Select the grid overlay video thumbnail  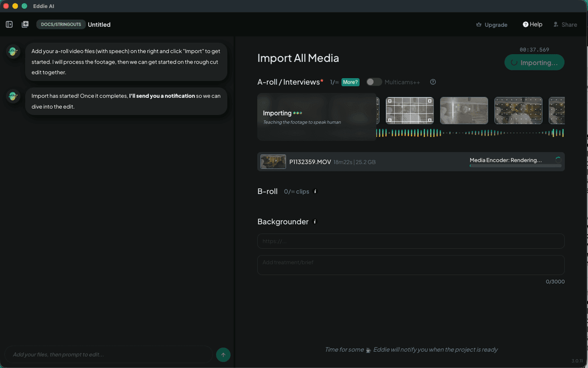(410, 110)
